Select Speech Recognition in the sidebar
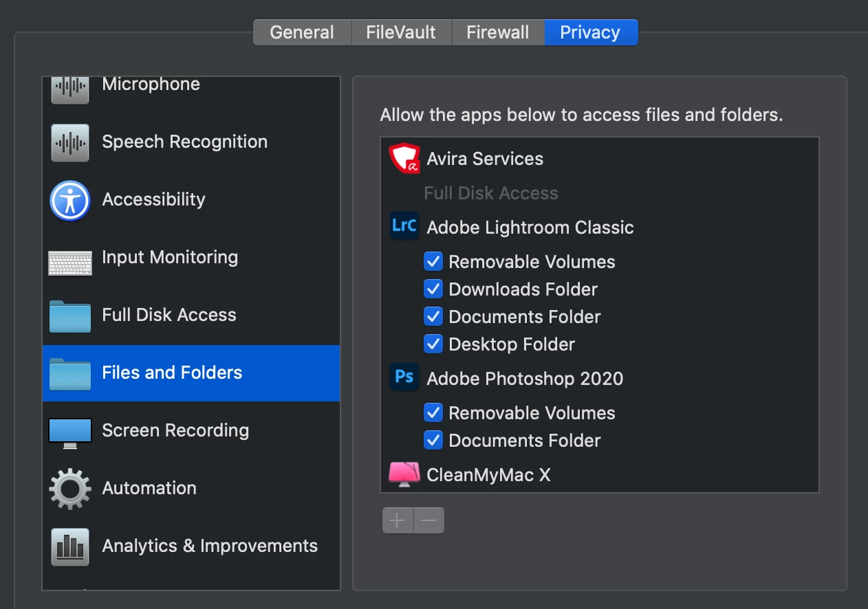 tap(185, 142)
